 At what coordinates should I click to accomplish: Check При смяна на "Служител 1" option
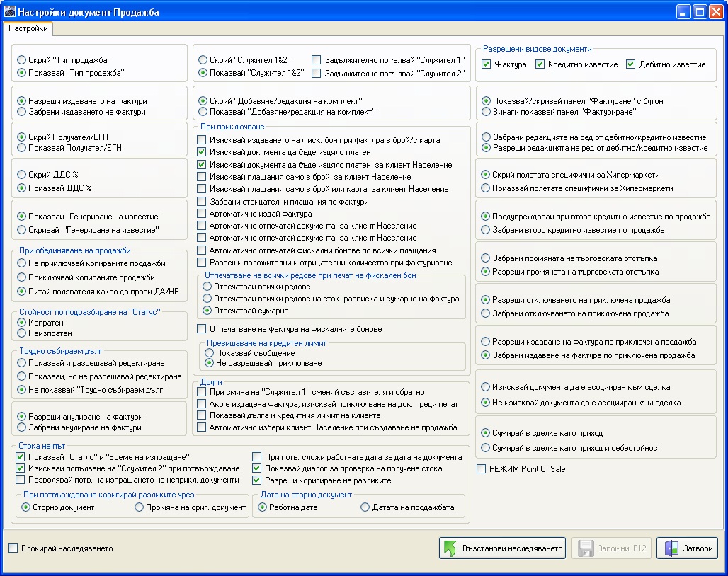[x=202, y=392]
